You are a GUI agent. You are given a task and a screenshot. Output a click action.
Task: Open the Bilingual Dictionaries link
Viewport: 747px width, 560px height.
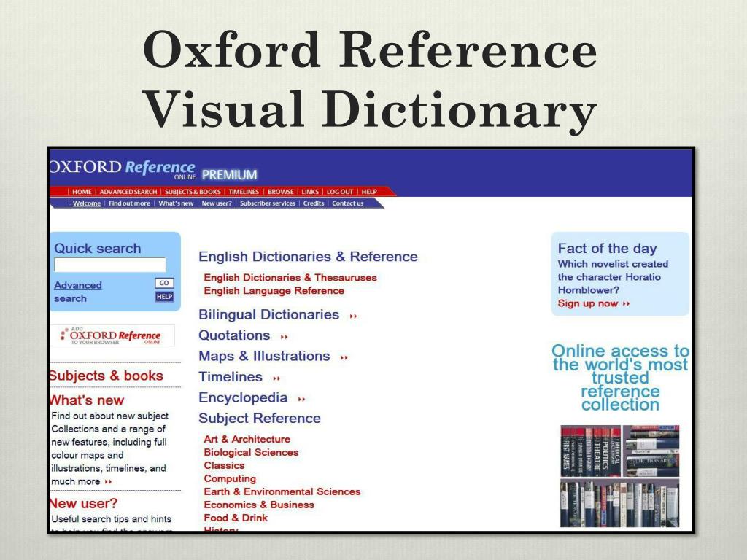[x=268, y=315]
